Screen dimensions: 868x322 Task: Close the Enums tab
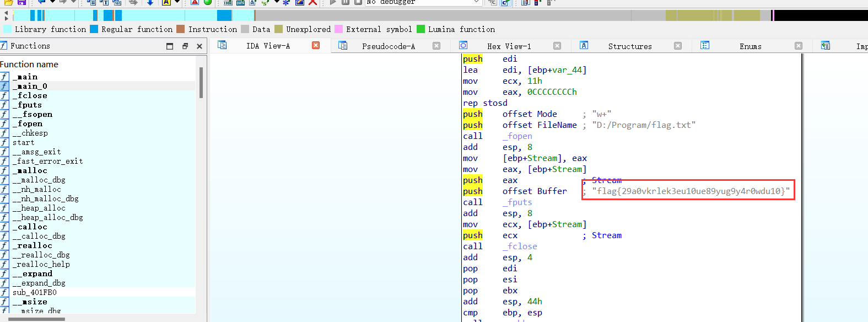(799, 46)
